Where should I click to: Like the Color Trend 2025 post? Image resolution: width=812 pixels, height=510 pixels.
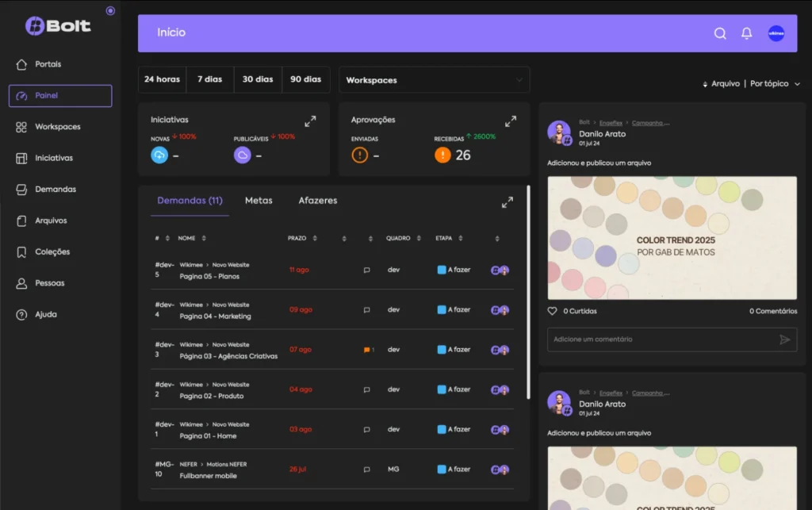553,311
